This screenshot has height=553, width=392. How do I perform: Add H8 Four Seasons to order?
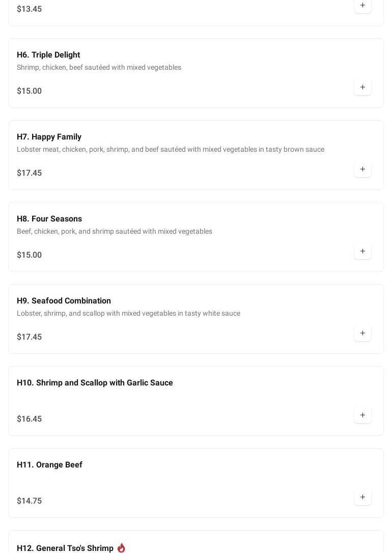[362, 252]
